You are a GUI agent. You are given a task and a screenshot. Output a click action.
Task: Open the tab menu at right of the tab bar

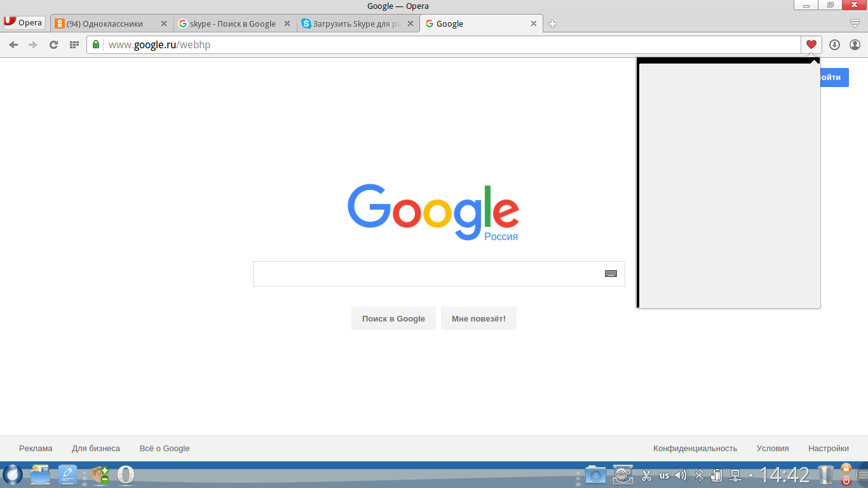point(855,24)
